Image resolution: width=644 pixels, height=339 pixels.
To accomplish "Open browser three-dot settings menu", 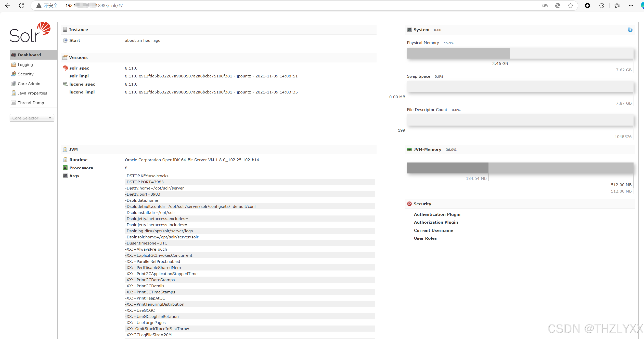I will (631, 6).
